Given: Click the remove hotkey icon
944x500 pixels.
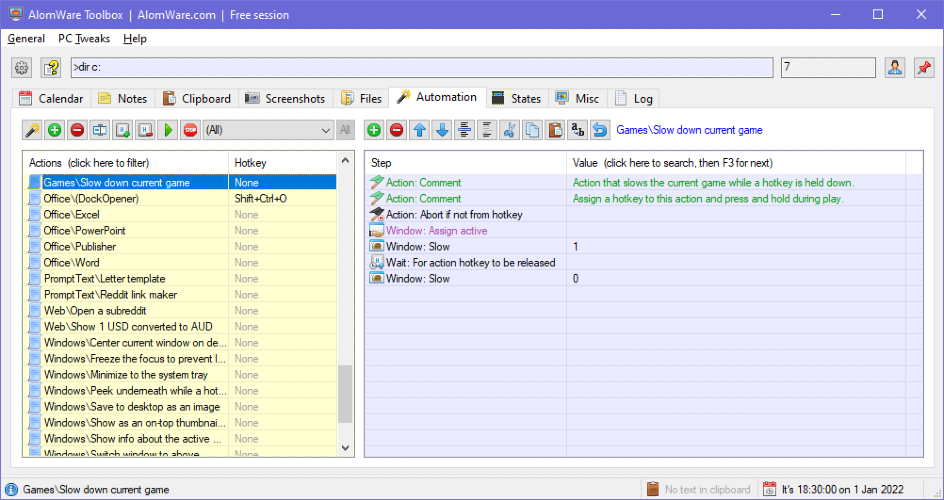Looking at the screenshot, I should pyautogui.click(x=145, y=129).
